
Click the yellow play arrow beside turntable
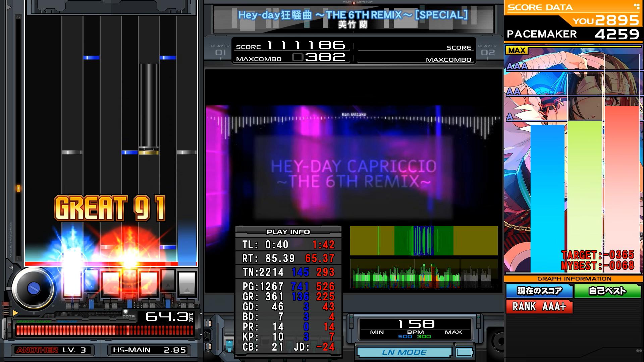pos(15,313)
